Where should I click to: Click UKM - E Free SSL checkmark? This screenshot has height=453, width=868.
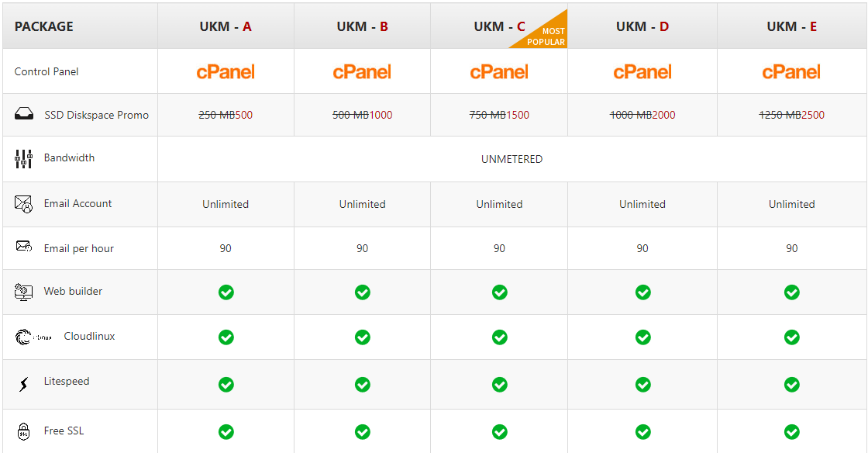[791, 432]
